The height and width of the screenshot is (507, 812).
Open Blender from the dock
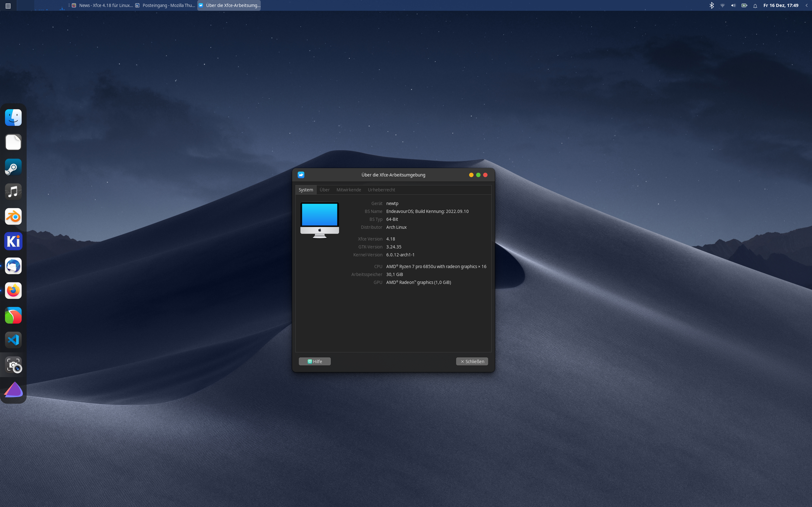coord(13,217)
